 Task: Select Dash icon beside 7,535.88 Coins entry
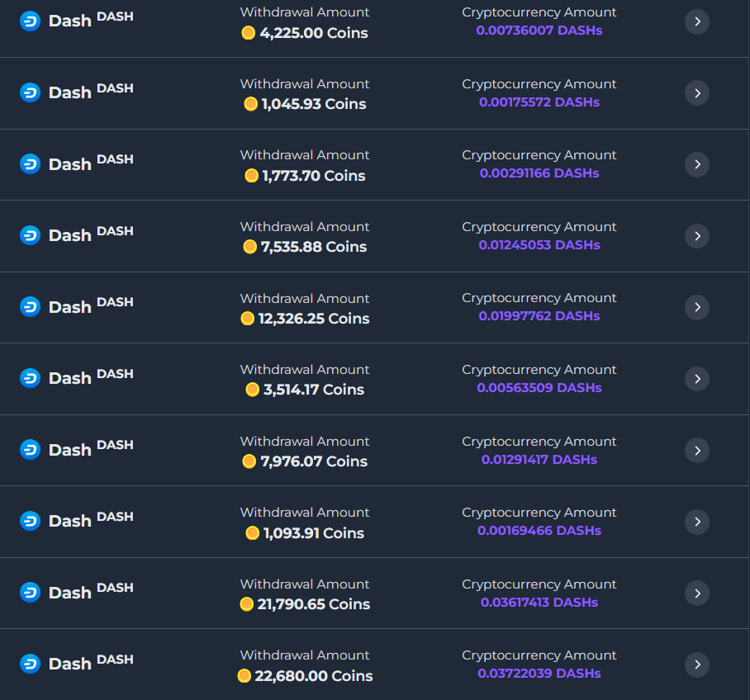click(30, 236)
